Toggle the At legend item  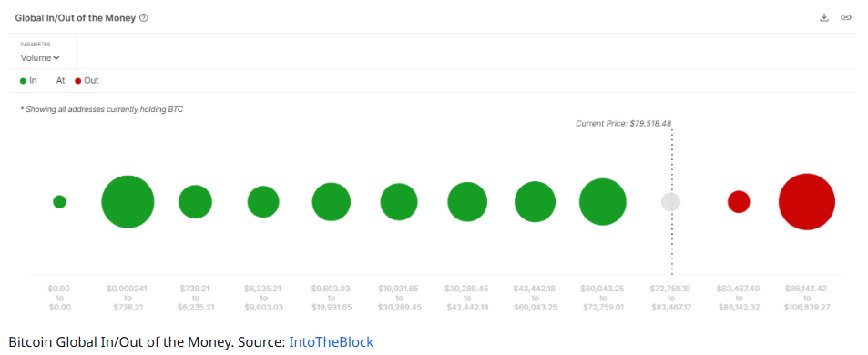(60, 81)
